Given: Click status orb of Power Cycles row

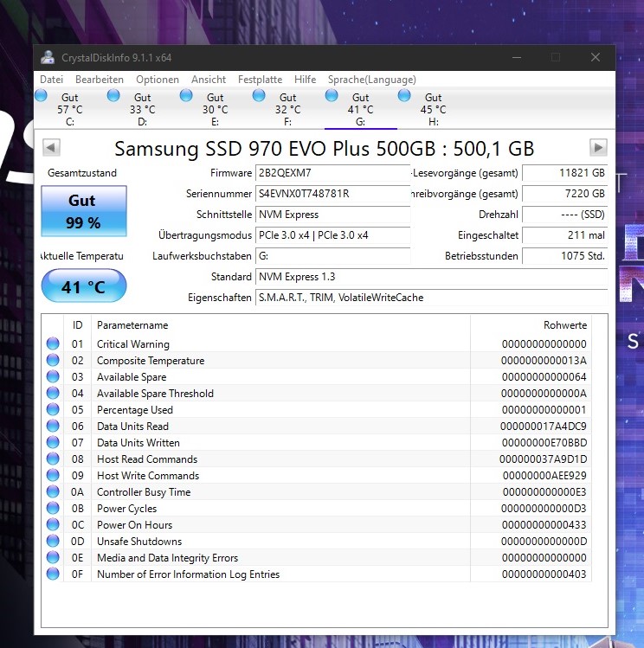Looking at the screenshot, I should point(53,509).
